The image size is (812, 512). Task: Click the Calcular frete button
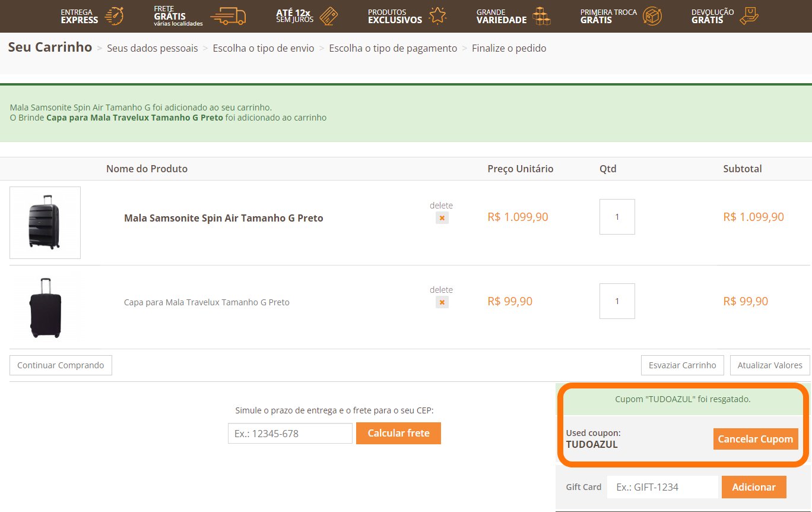(x=398, y=433)
